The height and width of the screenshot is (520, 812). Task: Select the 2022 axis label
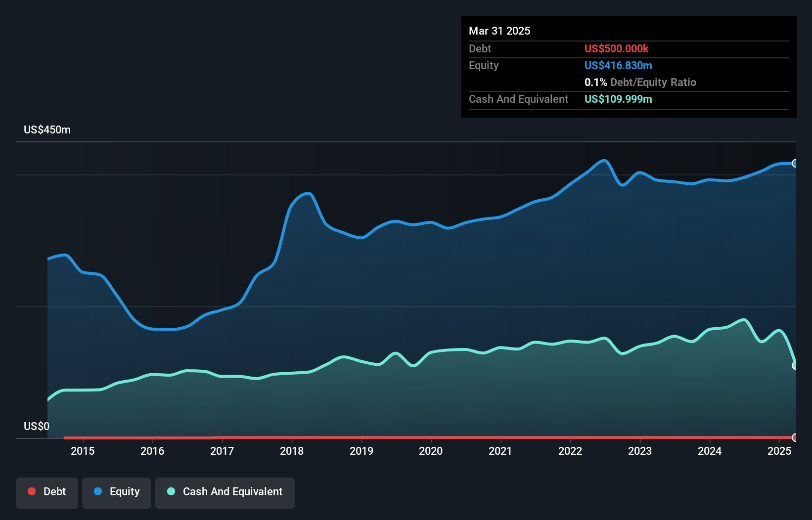[570, 451]
